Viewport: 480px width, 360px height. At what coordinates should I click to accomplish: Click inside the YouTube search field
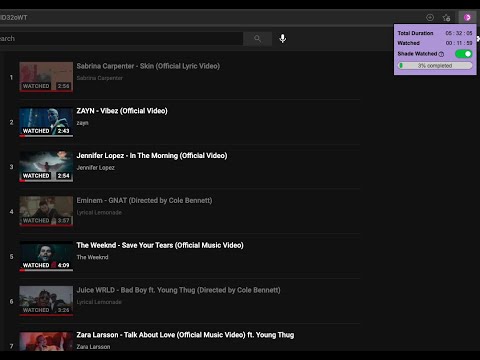[x=121, y=39]
